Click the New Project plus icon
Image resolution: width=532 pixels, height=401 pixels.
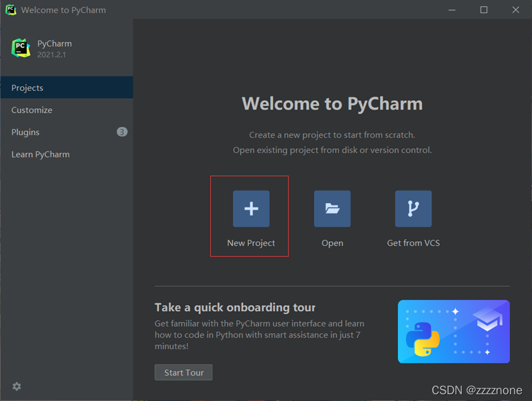pos(251,208)
